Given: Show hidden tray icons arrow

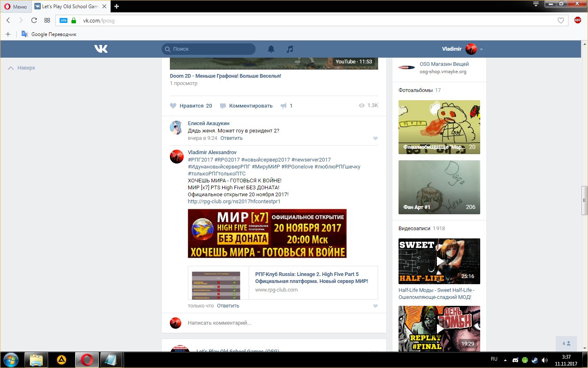Looking at the screenshot, I should pyautogui.click(x=505, y=360).
